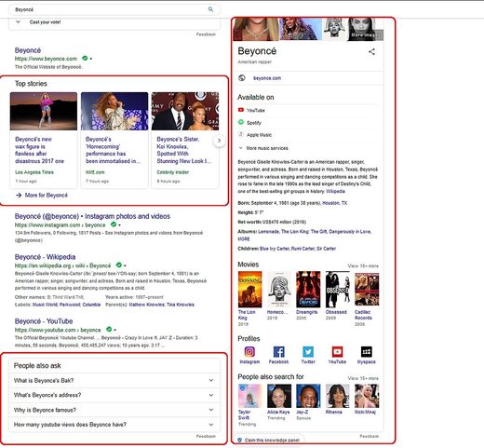Advance Top stories carousel with right arrow
The image size is (484, 448).
point(219,141)
